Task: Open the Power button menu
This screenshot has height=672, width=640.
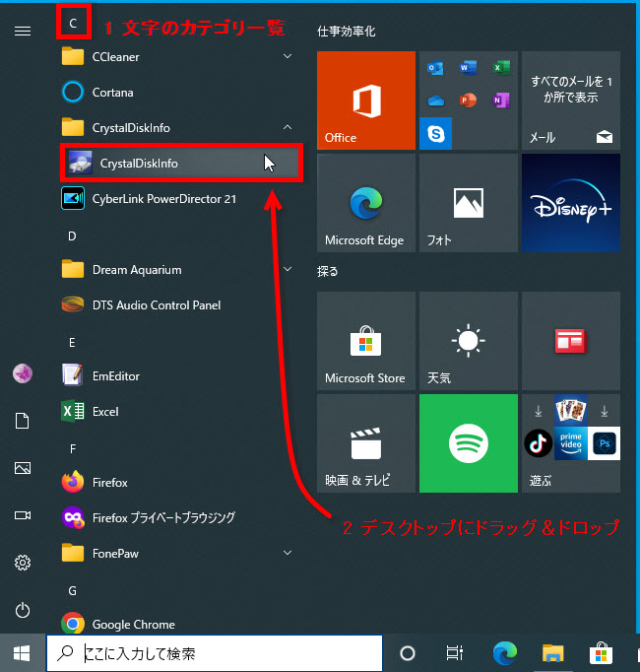Action: 22,610
